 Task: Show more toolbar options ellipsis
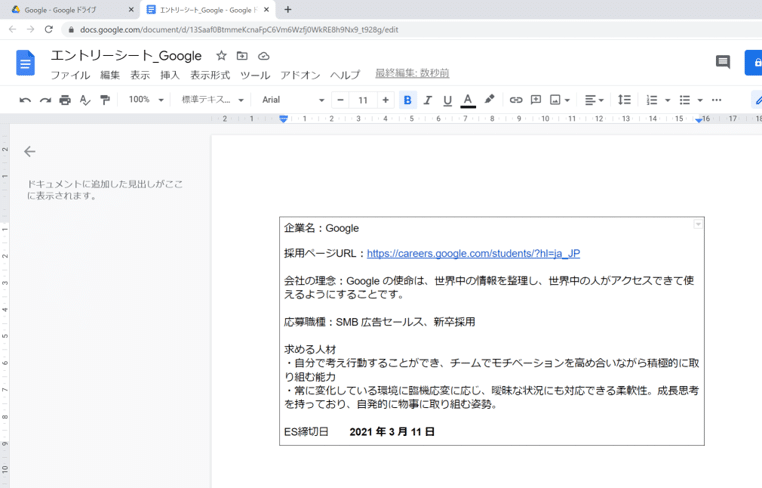tap(716, 100)
